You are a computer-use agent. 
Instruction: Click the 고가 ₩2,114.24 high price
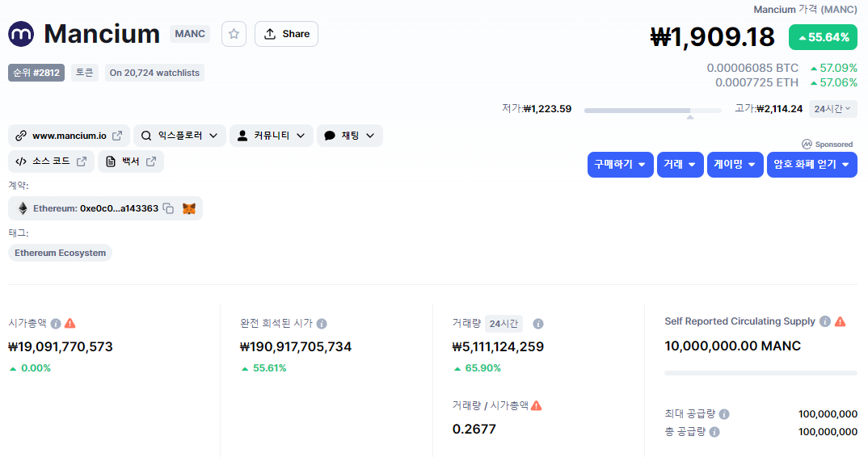pos(769,109)
